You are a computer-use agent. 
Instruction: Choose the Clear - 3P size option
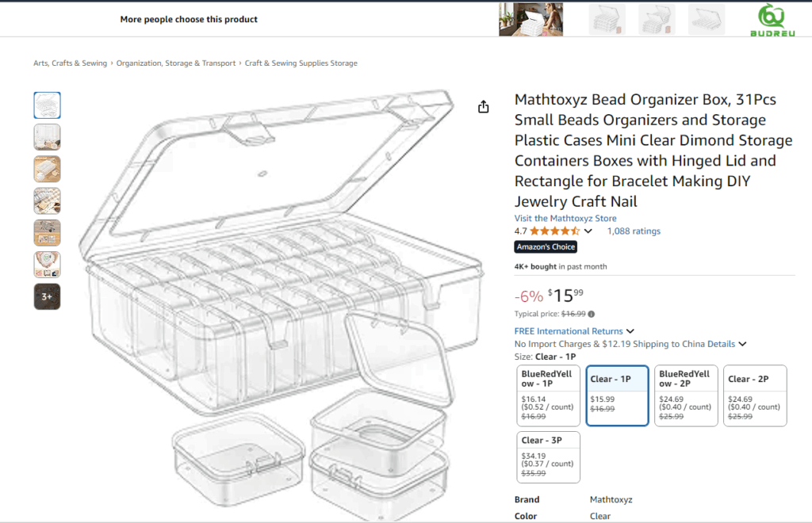pyautogui.click(x=547, y=456)
